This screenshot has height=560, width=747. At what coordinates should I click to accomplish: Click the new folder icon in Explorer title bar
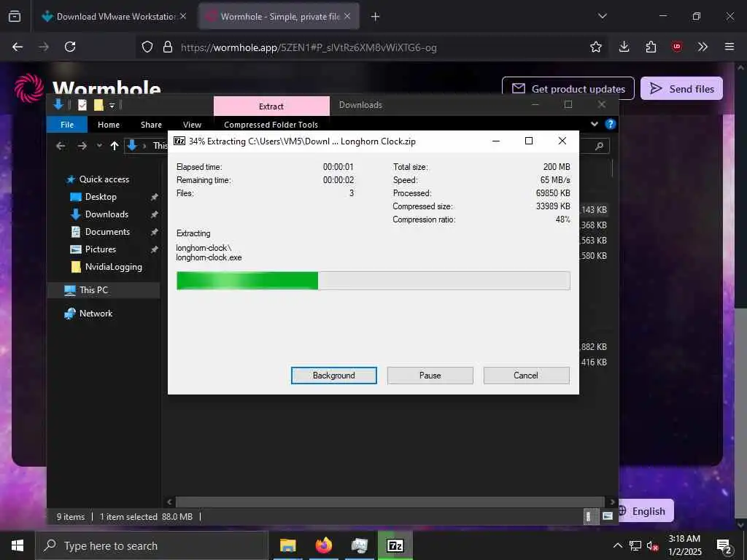(x=98, y=105)
